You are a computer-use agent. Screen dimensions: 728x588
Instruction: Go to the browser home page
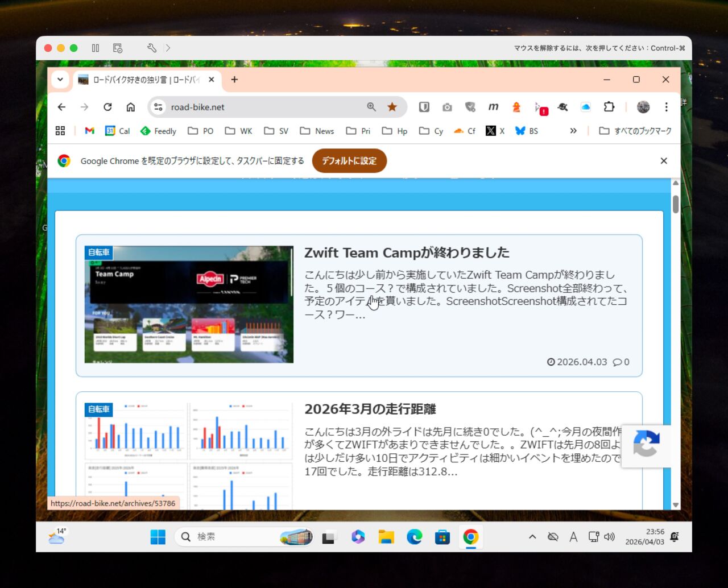coord(131,107)
